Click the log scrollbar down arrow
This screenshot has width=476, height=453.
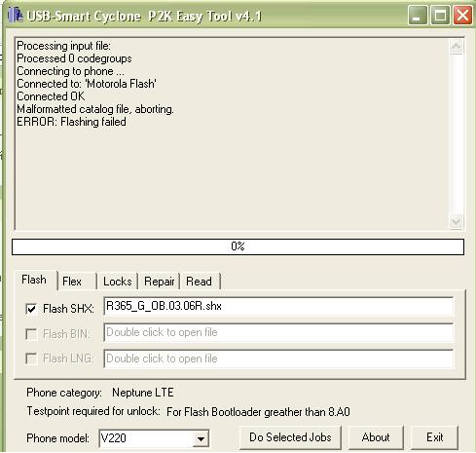point(457,222)
